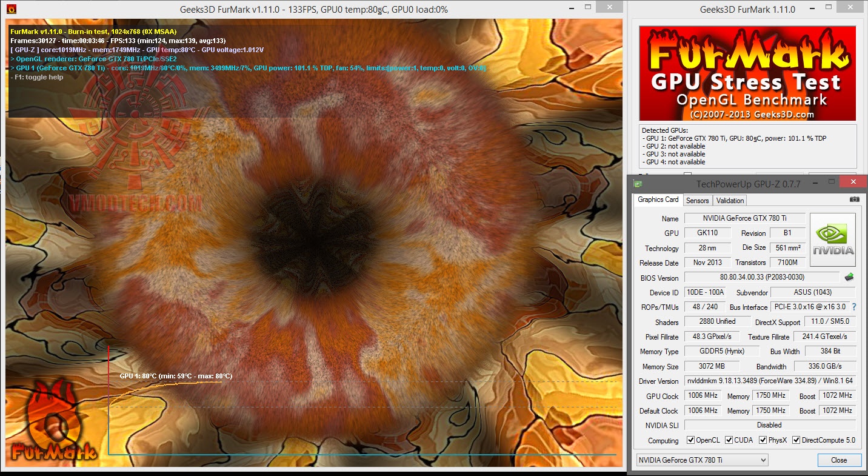Click the BIOS save chip icon
Viewport: 868px width, 476px height.
[x=849, y=277]
